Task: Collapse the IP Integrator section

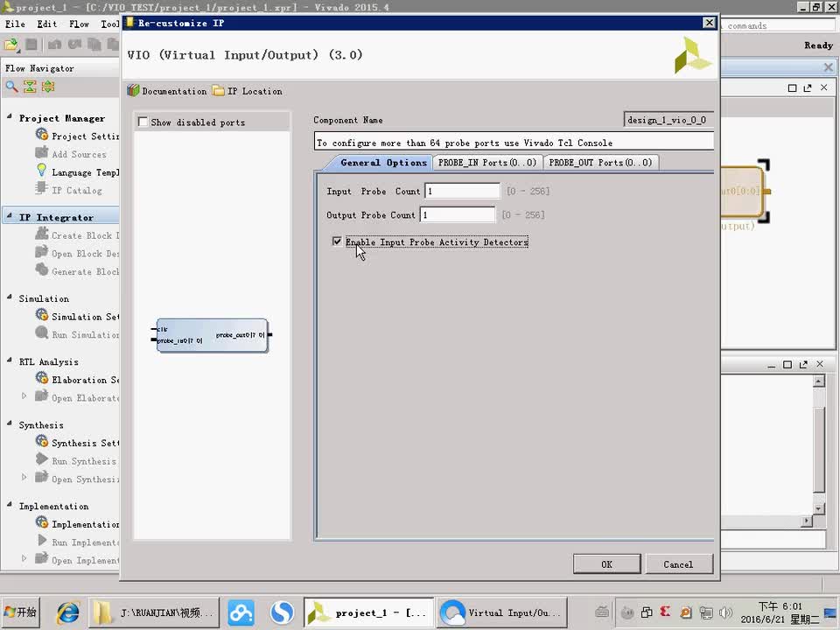Action: pos(9,216)
